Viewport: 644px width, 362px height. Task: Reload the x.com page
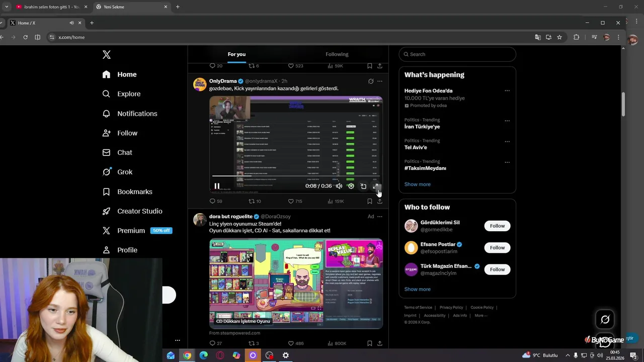click(x=25, y=37)
